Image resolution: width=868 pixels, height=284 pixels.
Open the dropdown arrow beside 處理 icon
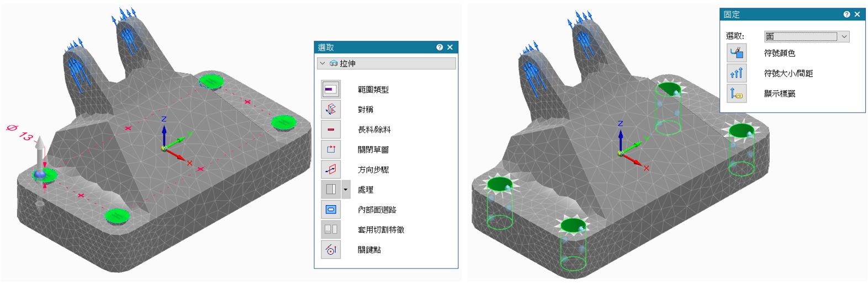tap(346, 190)
